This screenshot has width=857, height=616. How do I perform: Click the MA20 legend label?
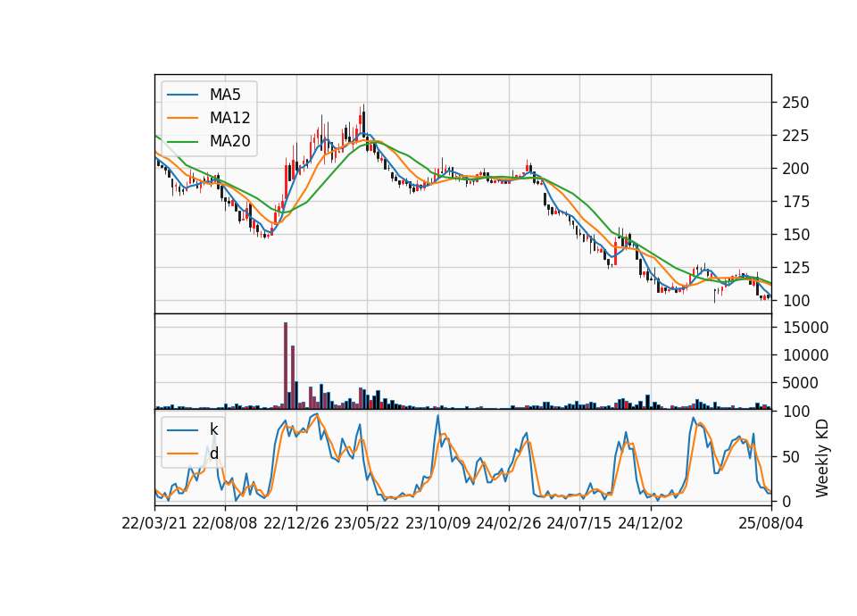click(229, 141)
